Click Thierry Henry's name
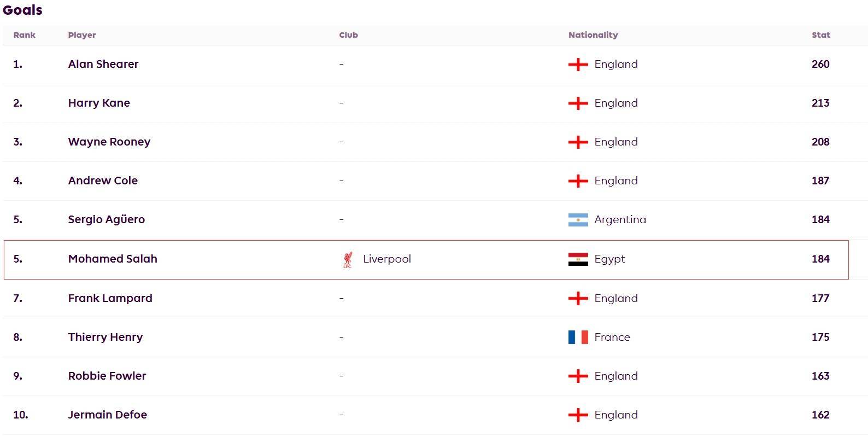 (105, 337)
